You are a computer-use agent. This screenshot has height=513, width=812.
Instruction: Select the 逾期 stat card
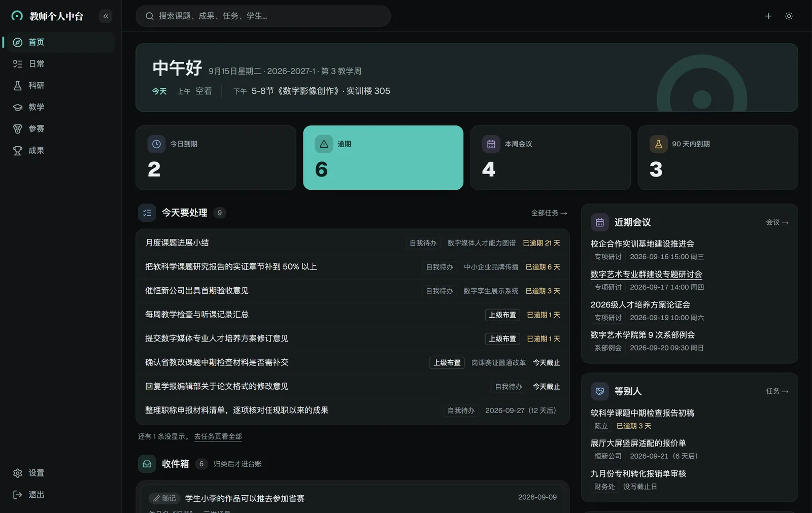click(383, 158)
